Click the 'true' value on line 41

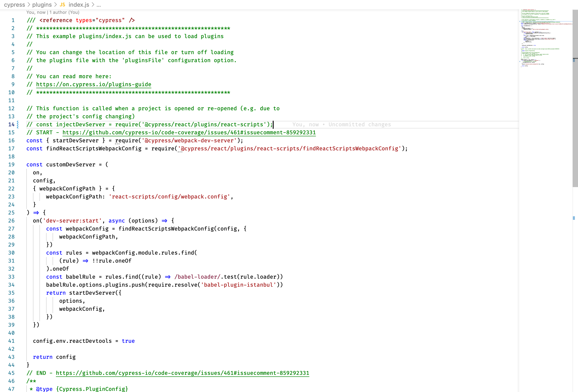[x=128, y=341]
